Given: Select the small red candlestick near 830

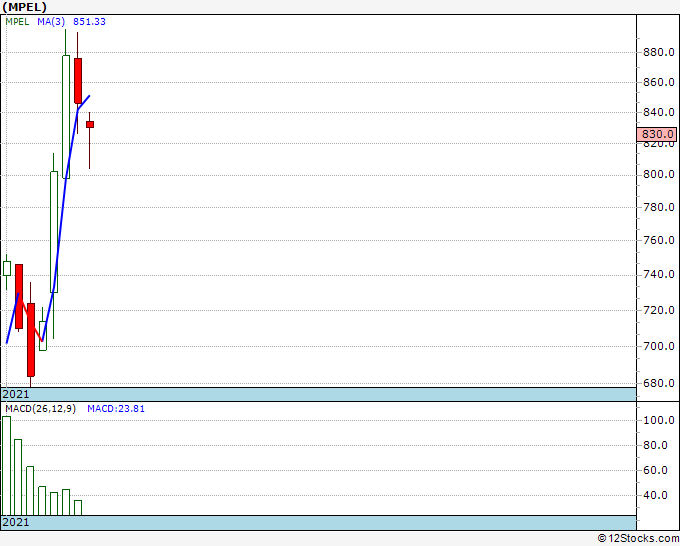Looking at the screenshot, I should pos(90,124).
